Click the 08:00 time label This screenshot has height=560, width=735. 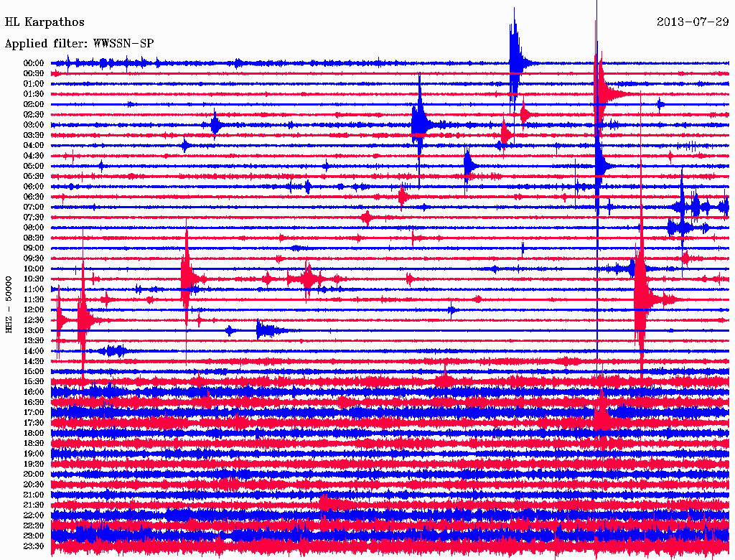pyautogui.click(x=34, y=228)
